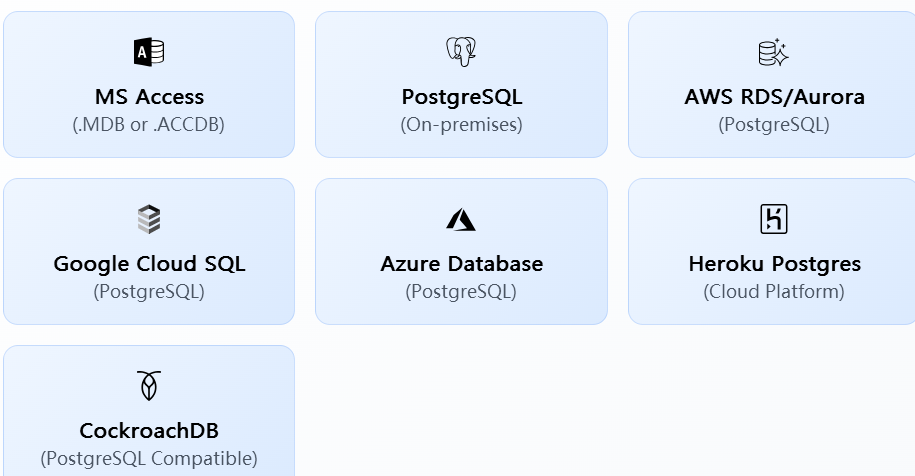The height and width of the screenshot is (476, 915).
Task: Click (PostgreSQL) subtitle under Azure Database
Action: 461,292
